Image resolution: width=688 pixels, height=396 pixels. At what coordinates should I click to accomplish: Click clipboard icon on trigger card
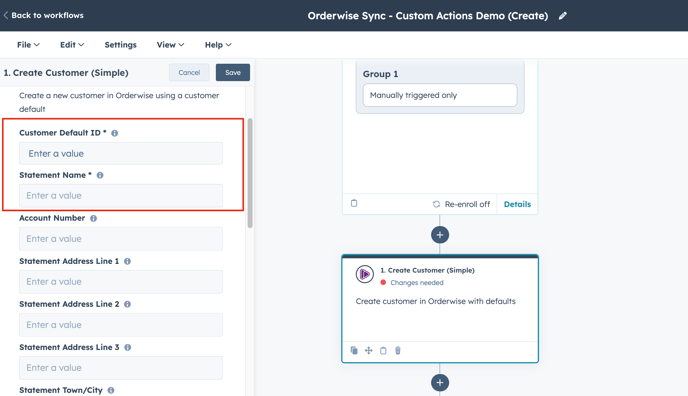[x=354, y=203]
